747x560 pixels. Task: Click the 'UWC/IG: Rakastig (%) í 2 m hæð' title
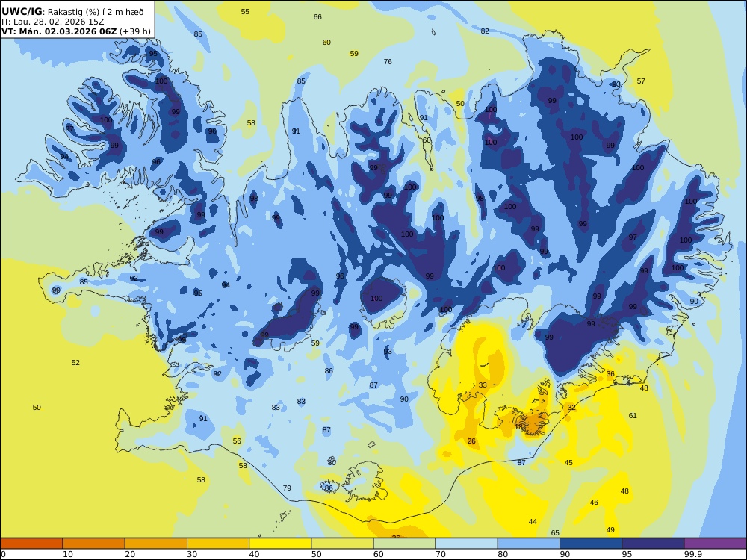(72, 12)
